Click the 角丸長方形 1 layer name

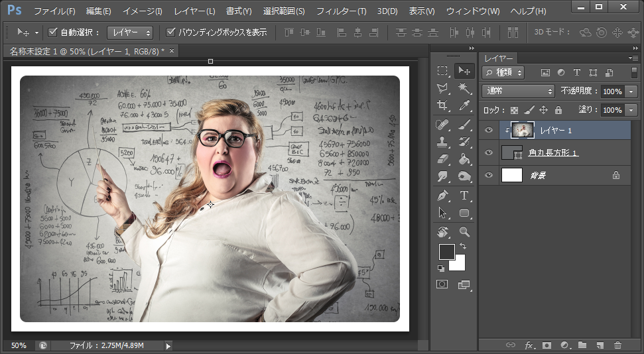click(553, 153)
